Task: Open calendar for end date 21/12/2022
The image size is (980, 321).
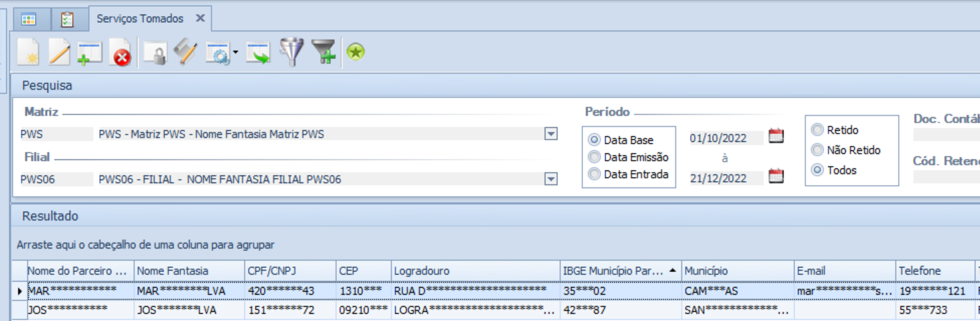Action: point(776,177)
